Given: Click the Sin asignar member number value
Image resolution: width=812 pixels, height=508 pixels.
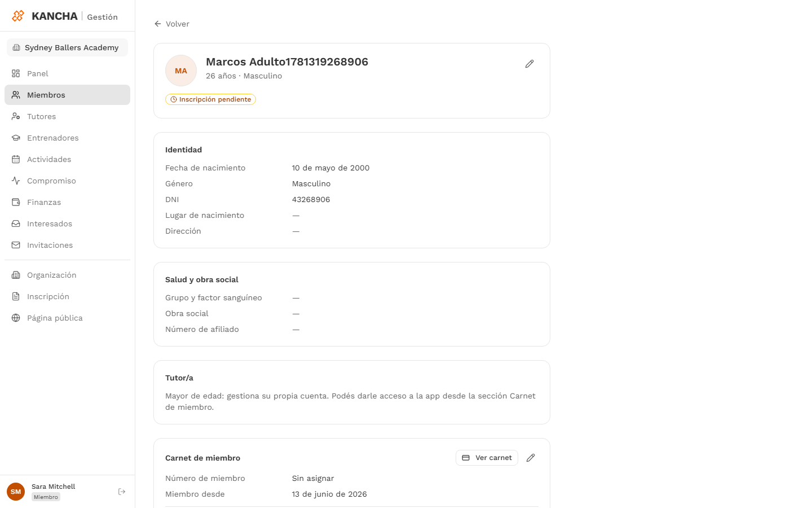Looking at the screenshot, I should 313,478.
